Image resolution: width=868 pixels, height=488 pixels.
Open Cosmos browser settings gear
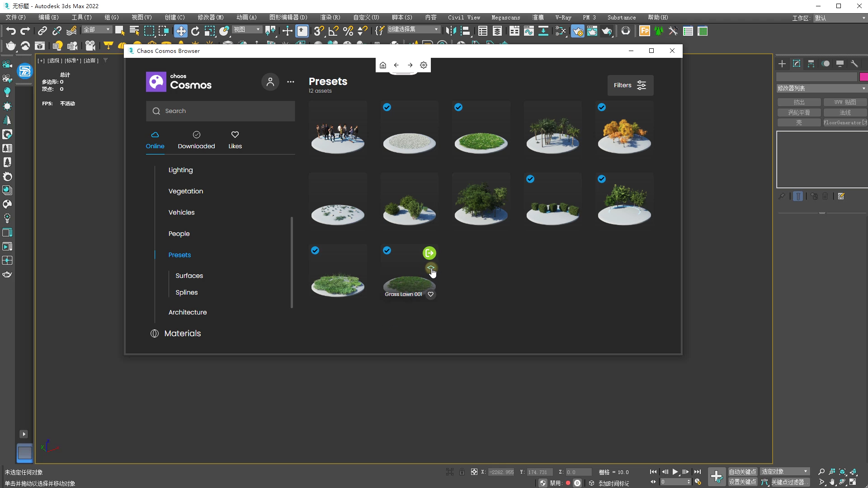pyautogui.click(x=424, y=65)
